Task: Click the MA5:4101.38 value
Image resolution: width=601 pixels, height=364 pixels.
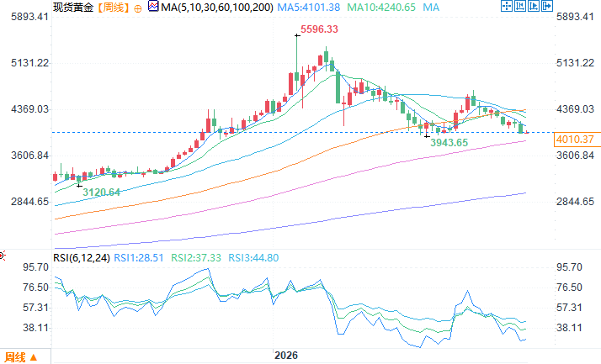Action: [309, 8]
